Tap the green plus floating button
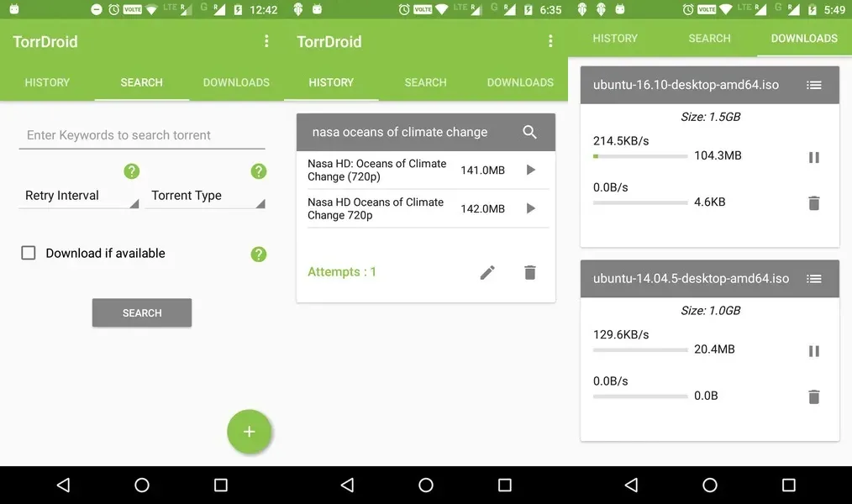Screen dimensions: 852x504 [x=249, y=432]
